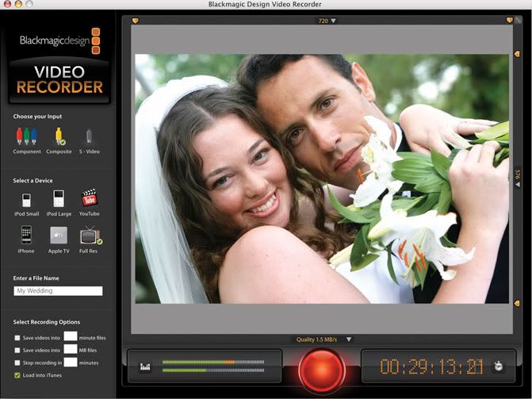Click the timer clock icon beside timecode

498,366
